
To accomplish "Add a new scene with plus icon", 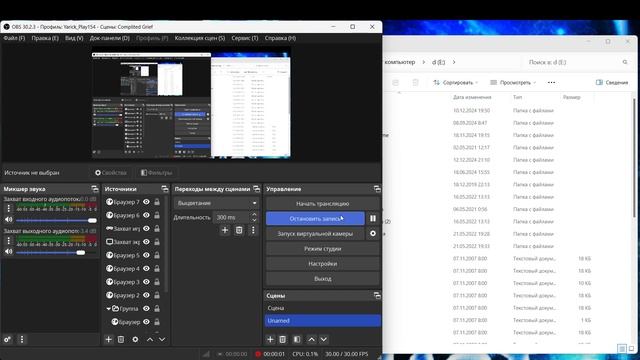I will tap(270, 339).
